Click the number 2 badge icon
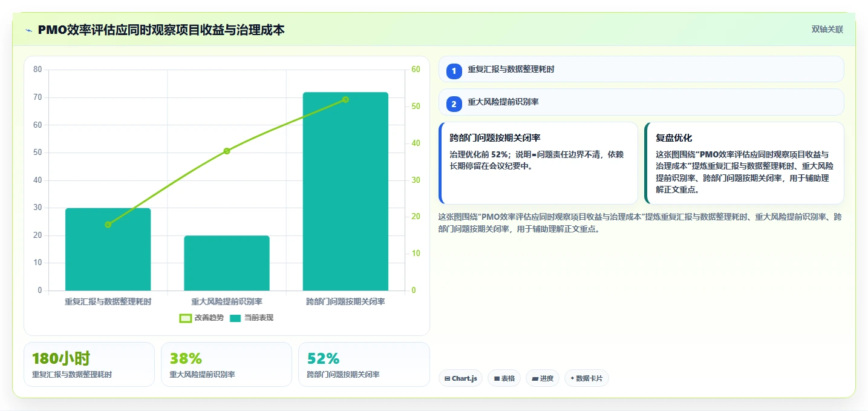The height and width of the screenshot is (411, 868). 454,104
